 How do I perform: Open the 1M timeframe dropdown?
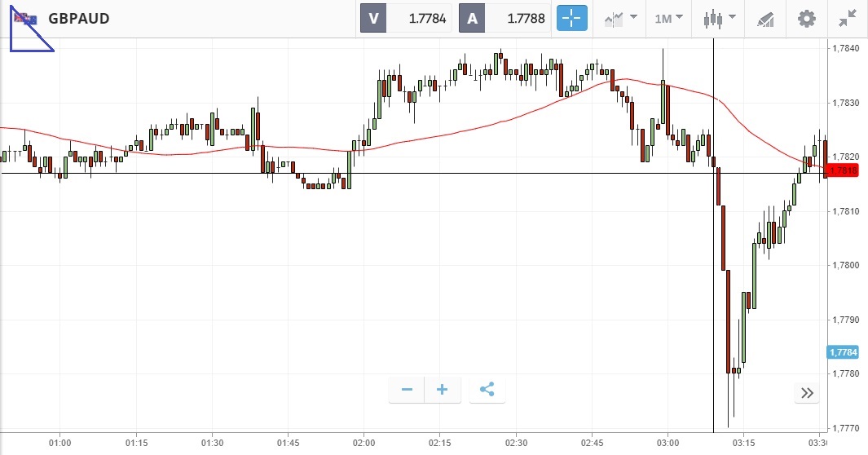[x=668, y=18]
